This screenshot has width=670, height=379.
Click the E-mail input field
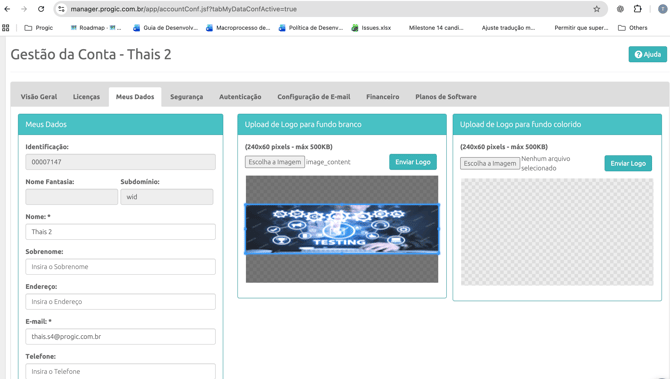(x=120, y=337)
